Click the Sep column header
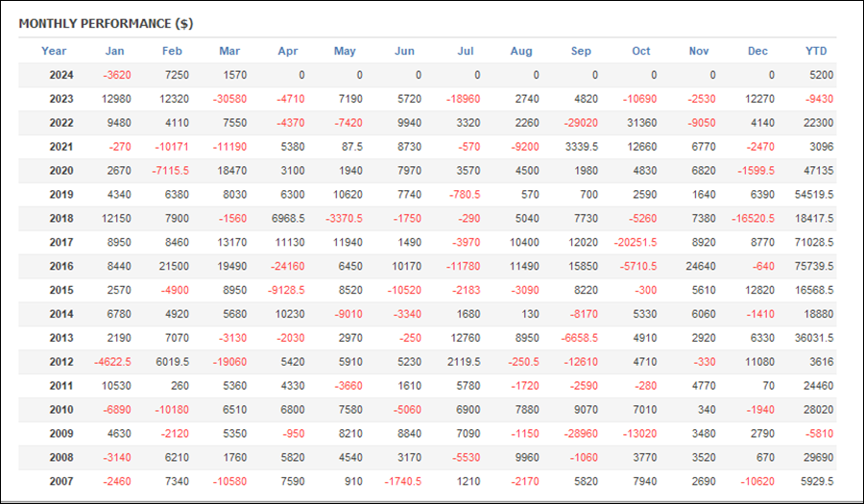 point(581,51)
